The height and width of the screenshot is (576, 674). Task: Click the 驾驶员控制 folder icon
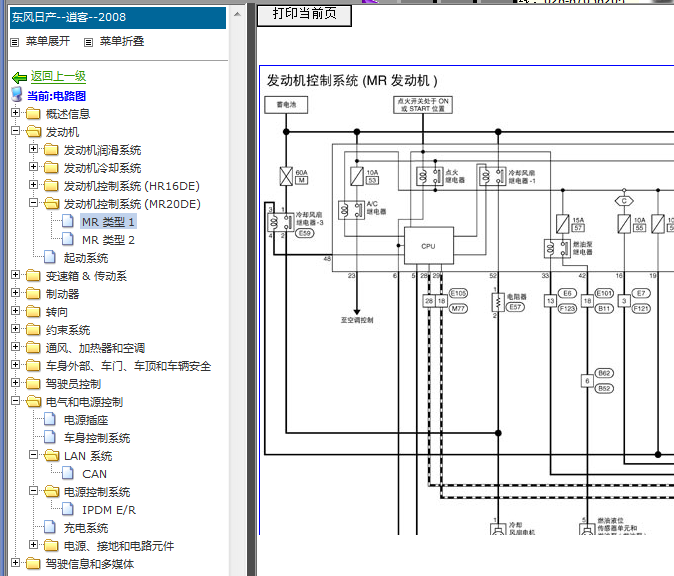(33, 383)
